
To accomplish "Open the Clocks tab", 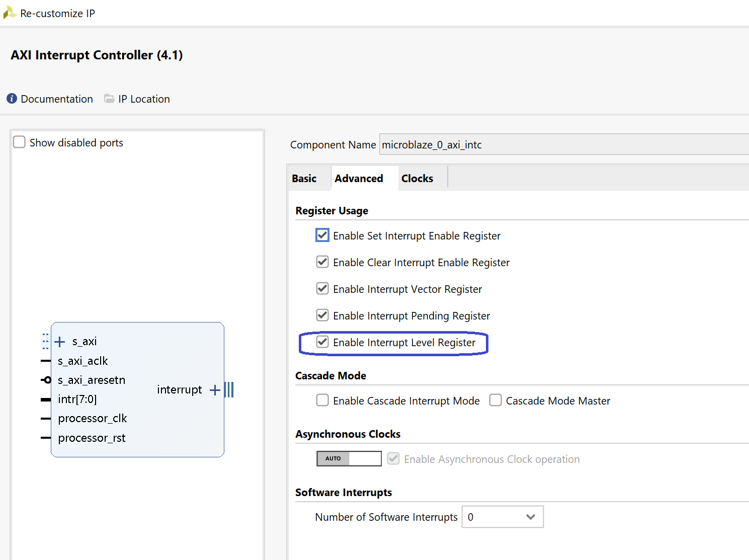I will [417, 179].
